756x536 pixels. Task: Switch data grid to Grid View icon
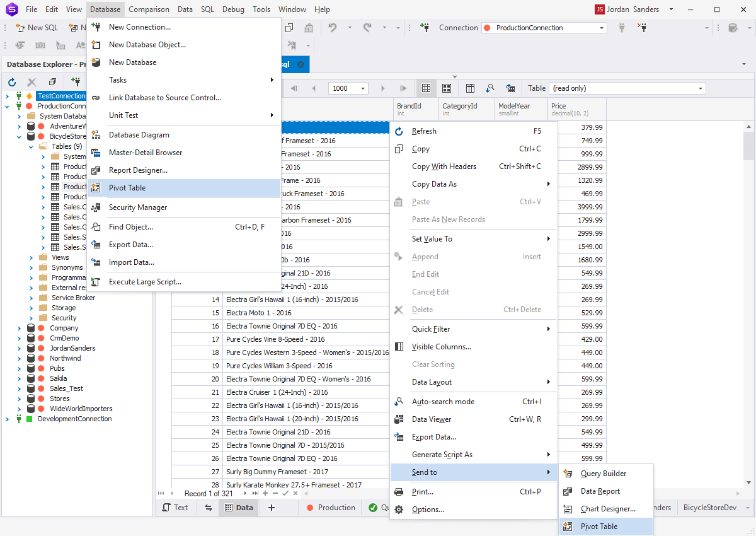[426, 88]
